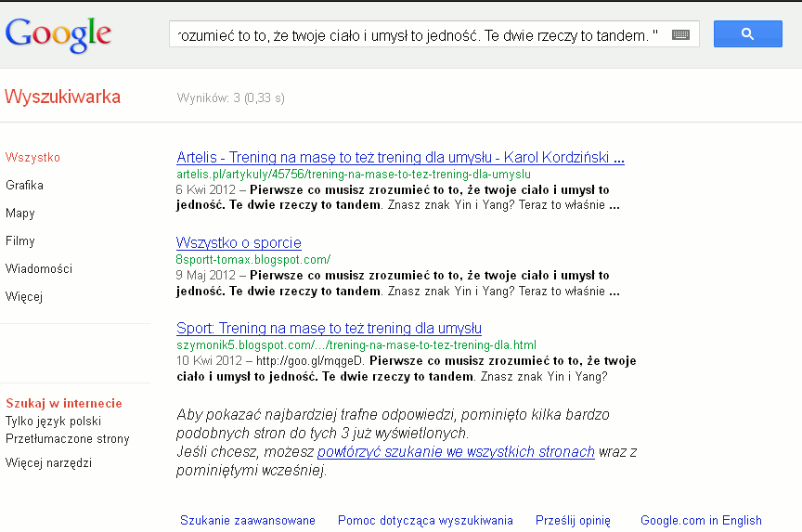Click the 10 Kwi 2012 snippet date
This screenshot has height=532, width=802.
pyautogui.click(x=209, y=360)
